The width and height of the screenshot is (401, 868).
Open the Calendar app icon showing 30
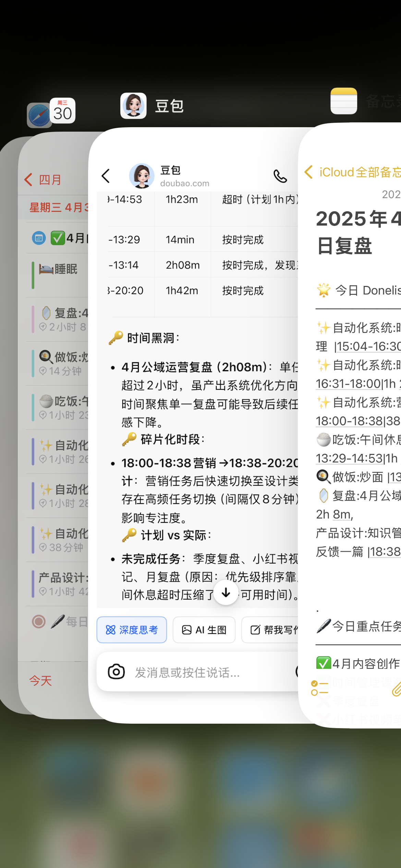[x=63, y=110]
